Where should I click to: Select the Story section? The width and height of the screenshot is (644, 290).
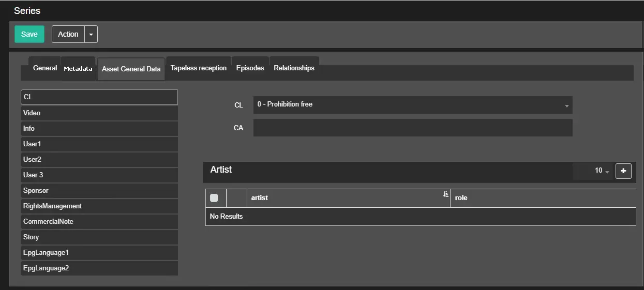point(99,237)
